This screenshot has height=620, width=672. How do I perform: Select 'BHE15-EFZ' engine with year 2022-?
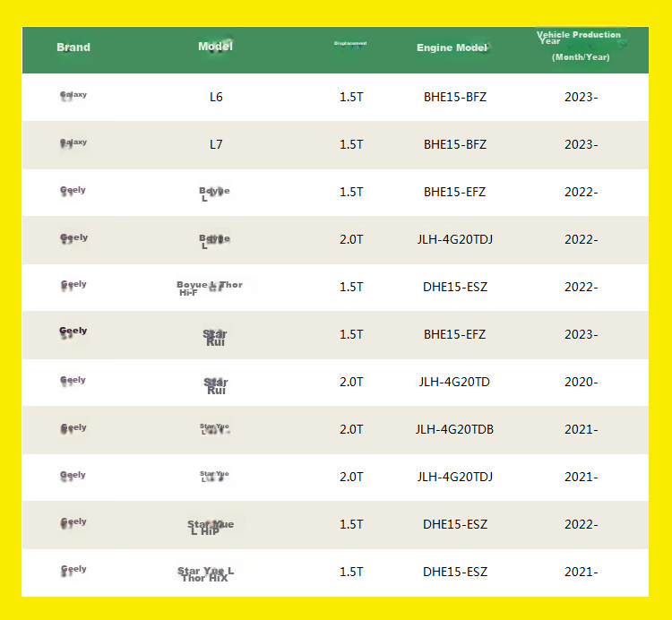454,192
